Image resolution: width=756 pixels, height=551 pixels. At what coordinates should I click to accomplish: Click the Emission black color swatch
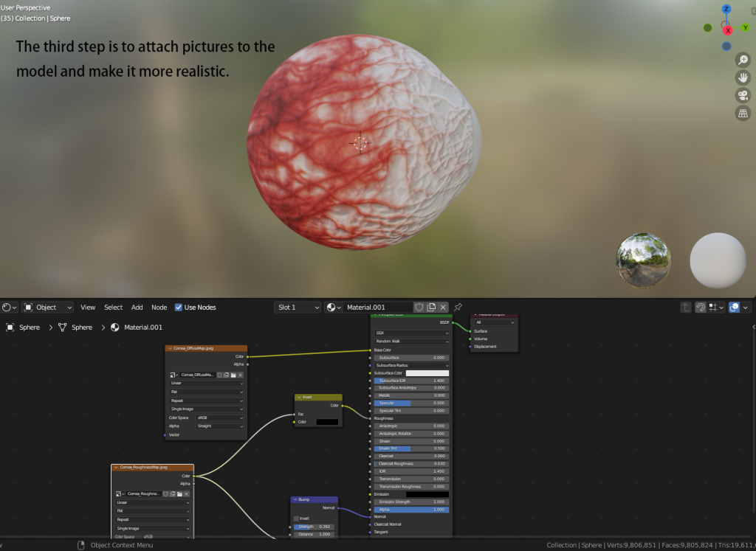coord(427,494)
